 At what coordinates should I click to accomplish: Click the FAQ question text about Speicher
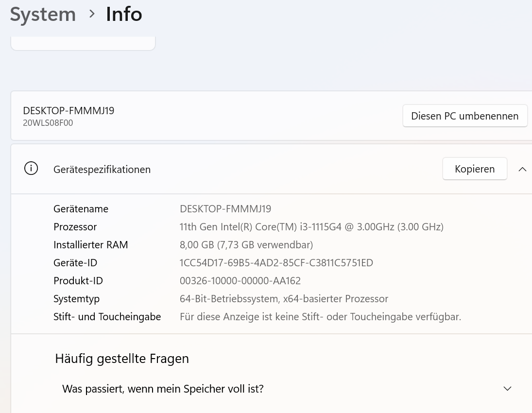click(x=163, y=389)
